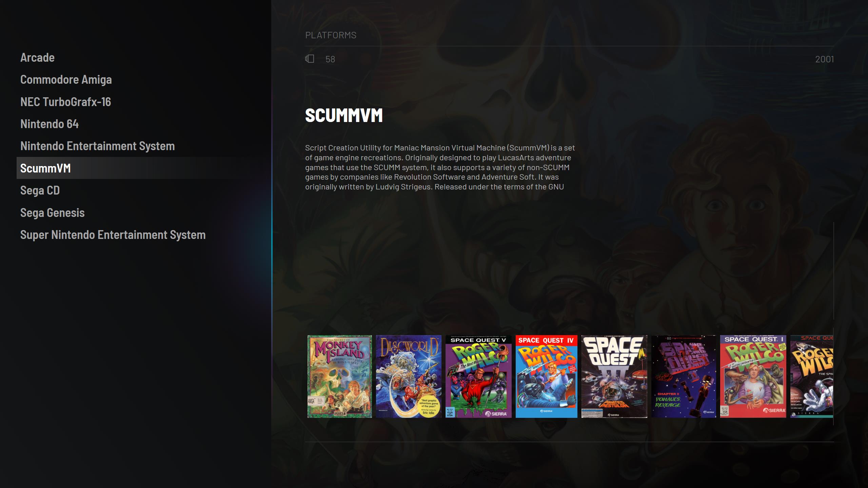868x488 pixels.
Task: Select the Space Quest V cover
Action: (x=478, y=377)
